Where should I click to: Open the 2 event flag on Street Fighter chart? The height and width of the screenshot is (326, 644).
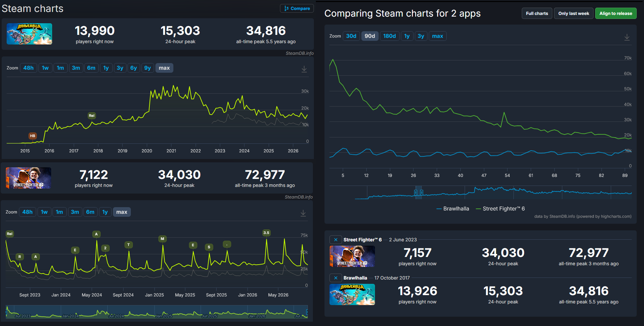(105, 248)
